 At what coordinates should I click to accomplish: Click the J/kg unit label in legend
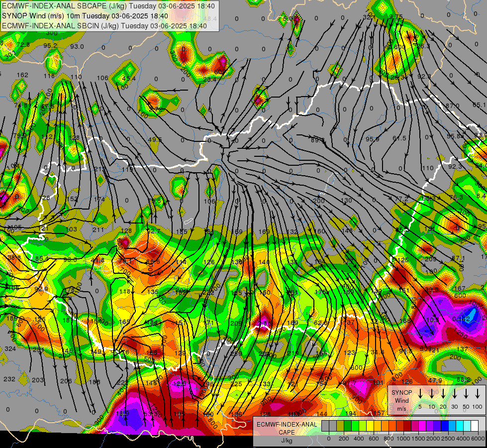coord(287,441)
